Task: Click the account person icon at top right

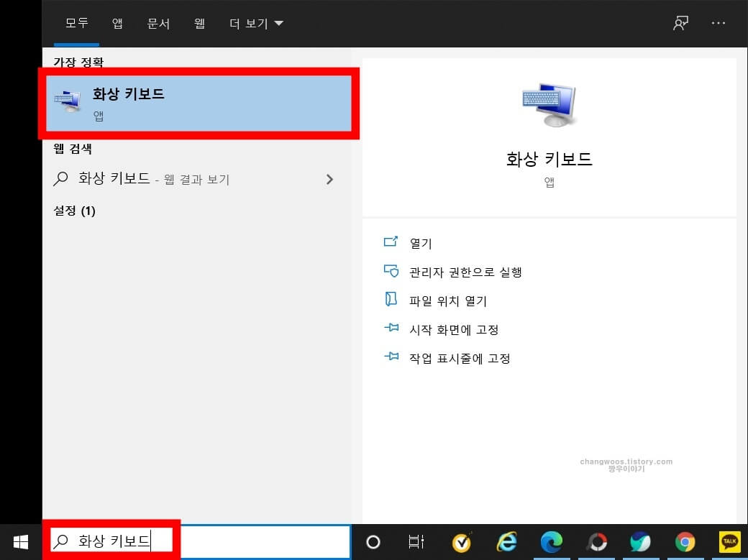Action: 680,23
